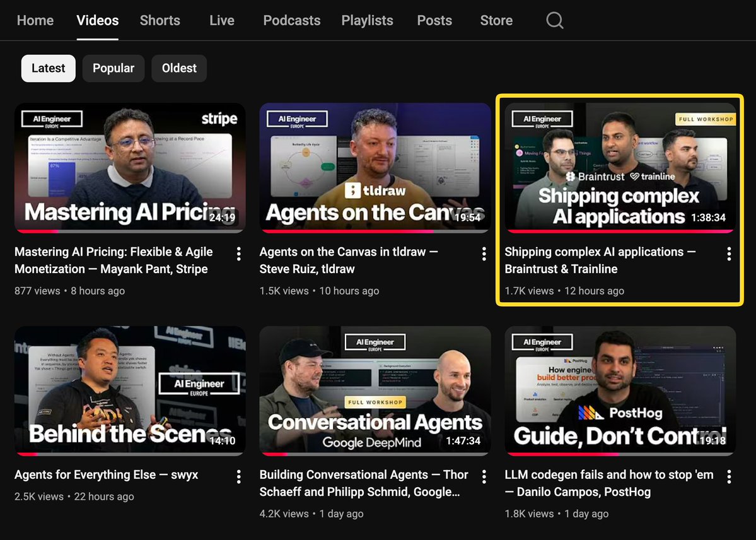756x540 pixels.
Task: Open title link Mastering AI Pricing: Flexible & Agile Monetization
Action: [x=113, y=260]
